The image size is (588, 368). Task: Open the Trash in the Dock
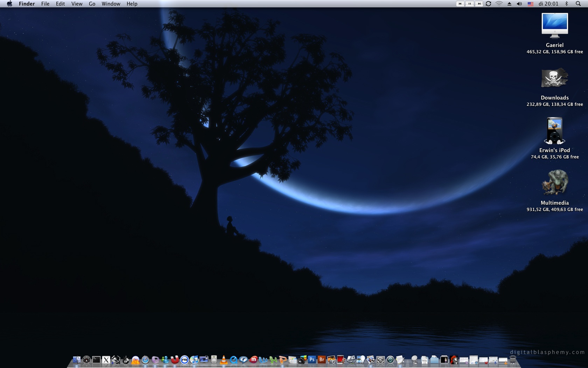tap(513, 360)
